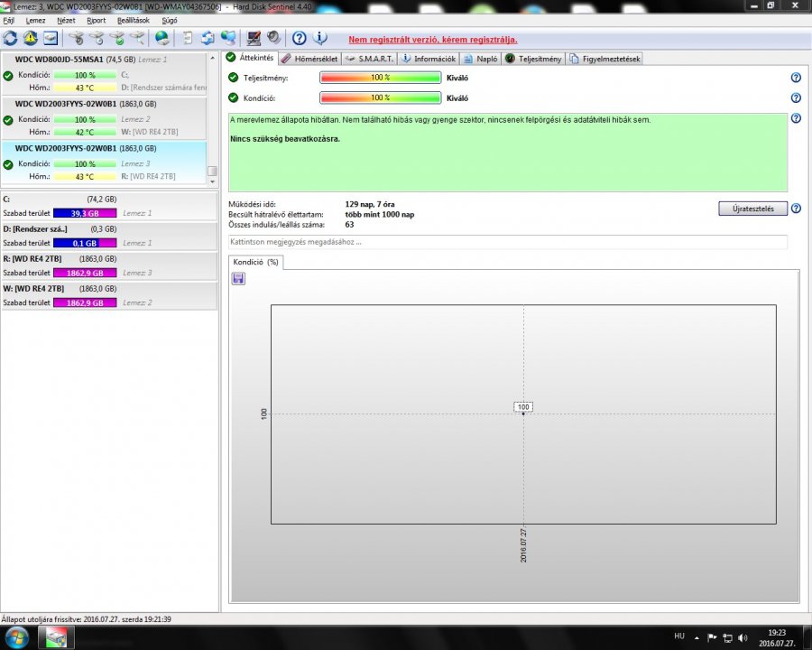Click the hard disk icon with magnifier

tap(137, 38)
